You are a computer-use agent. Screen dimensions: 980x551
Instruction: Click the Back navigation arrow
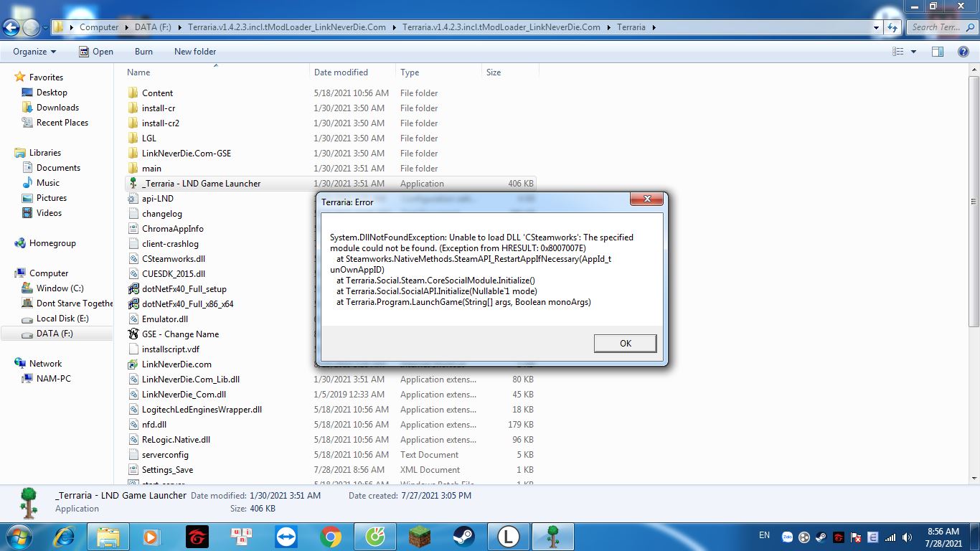pos(11,27)
